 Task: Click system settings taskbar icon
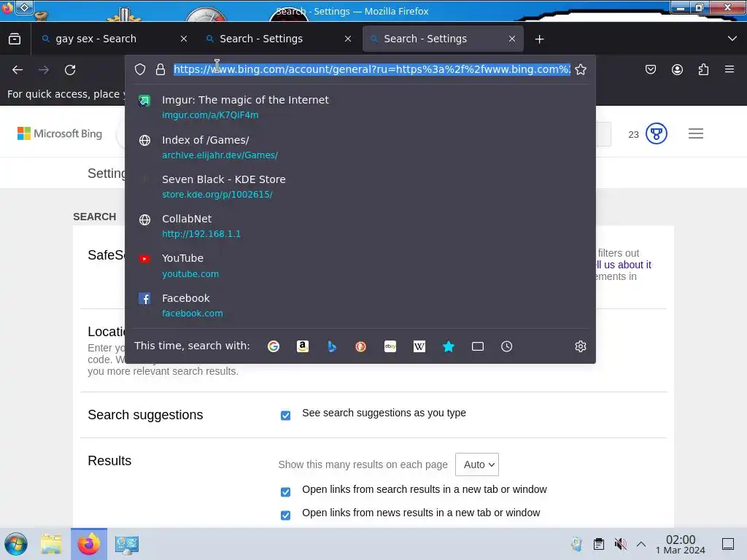click(127, 544)
